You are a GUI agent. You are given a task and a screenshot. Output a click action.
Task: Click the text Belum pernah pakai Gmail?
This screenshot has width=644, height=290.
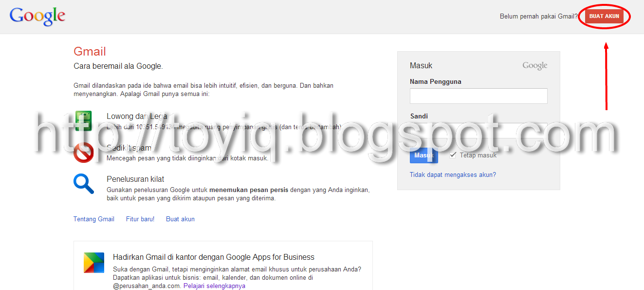pos(539,17)
